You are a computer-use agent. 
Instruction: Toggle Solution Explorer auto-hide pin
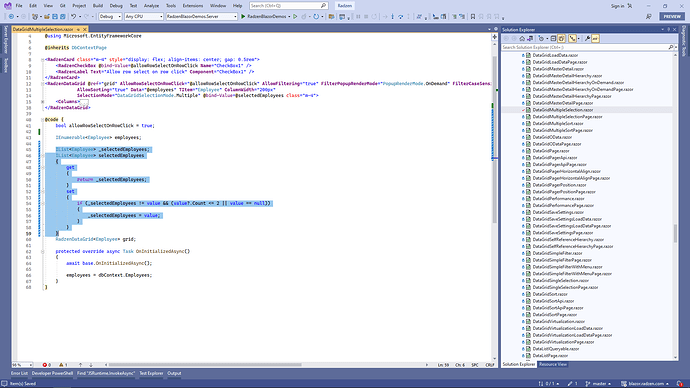coord(668,29)
